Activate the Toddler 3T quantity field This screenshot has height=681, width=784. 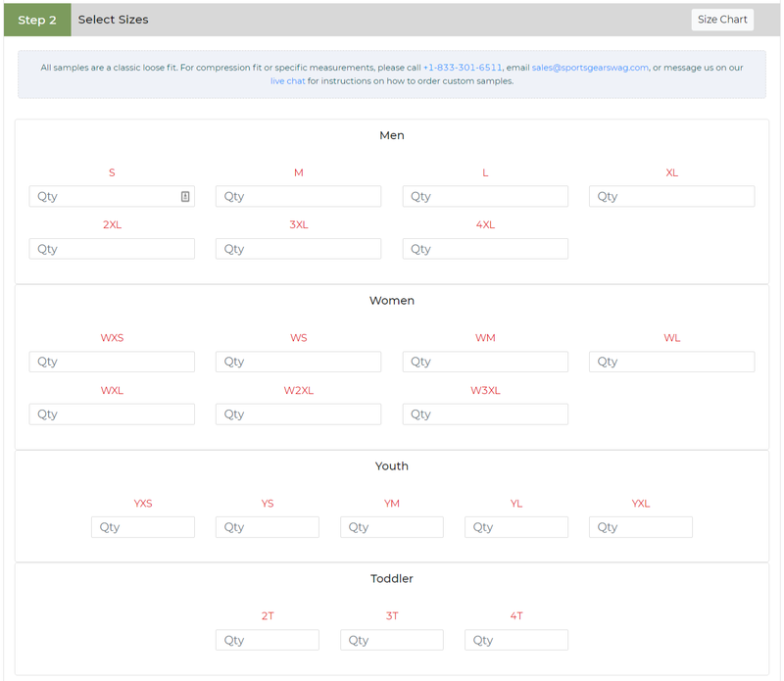392,640
